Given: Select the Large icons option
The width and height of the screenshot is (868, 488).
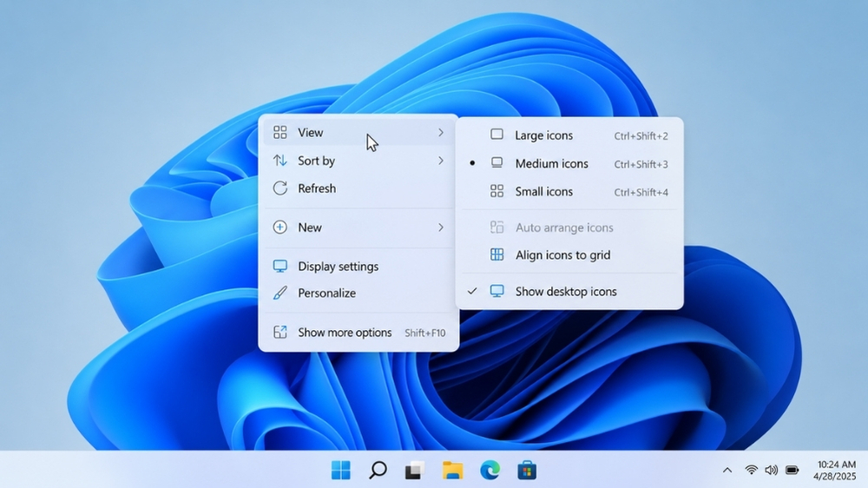Looking at the screenshot, I should pyautogui.click(x=569, y=135).
